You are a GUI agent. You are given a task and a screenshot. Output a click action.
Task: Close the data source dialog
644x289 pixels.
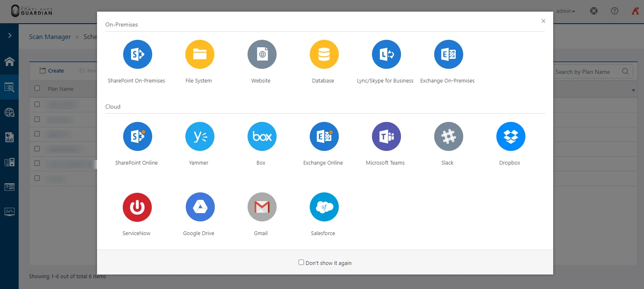coord(543,21)
